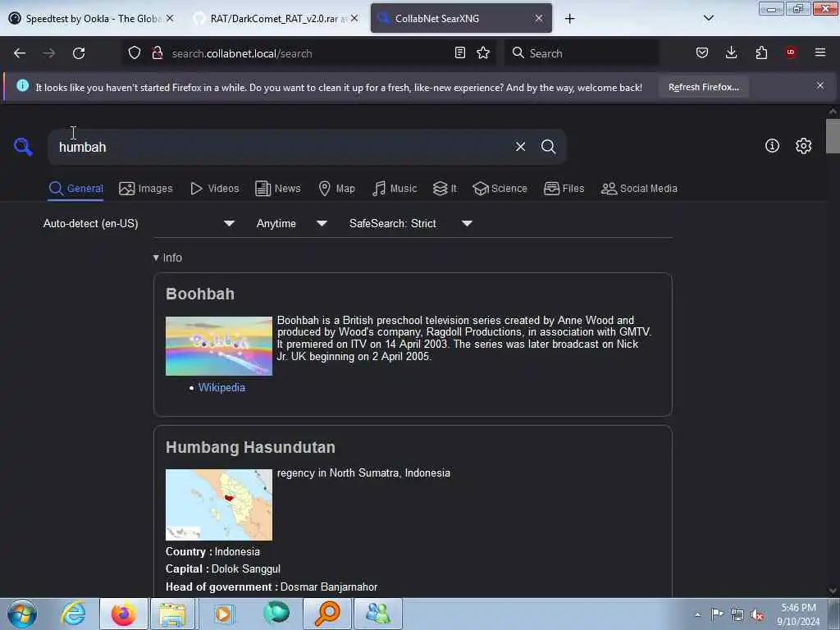Select the News search category
Screen dimensions: 840x630
click(x=277, y=189)
